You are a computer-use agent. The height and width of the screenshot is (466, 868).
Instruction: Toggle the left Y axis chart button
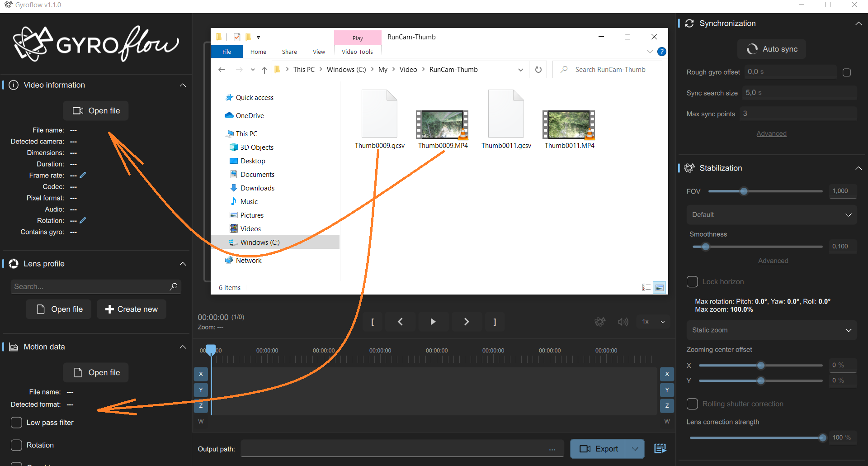click(201, 390)
